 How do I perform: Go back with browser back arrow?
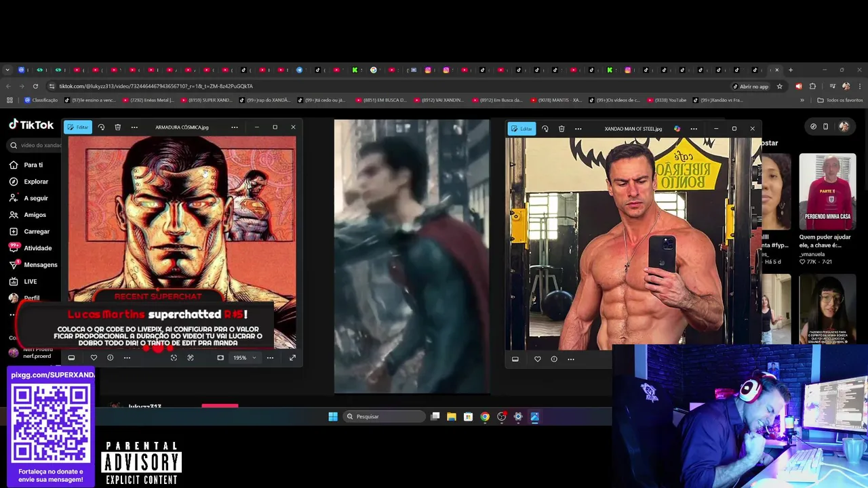pyautogui.click(x=8, y=86)
